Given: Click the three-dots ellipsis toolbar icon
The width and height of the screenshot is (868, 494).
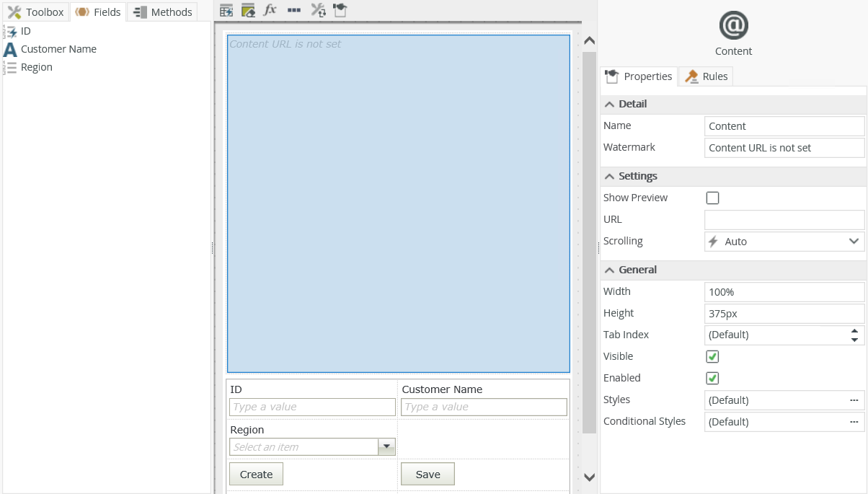Looking at the screenshot, I should tap(293, 10).
